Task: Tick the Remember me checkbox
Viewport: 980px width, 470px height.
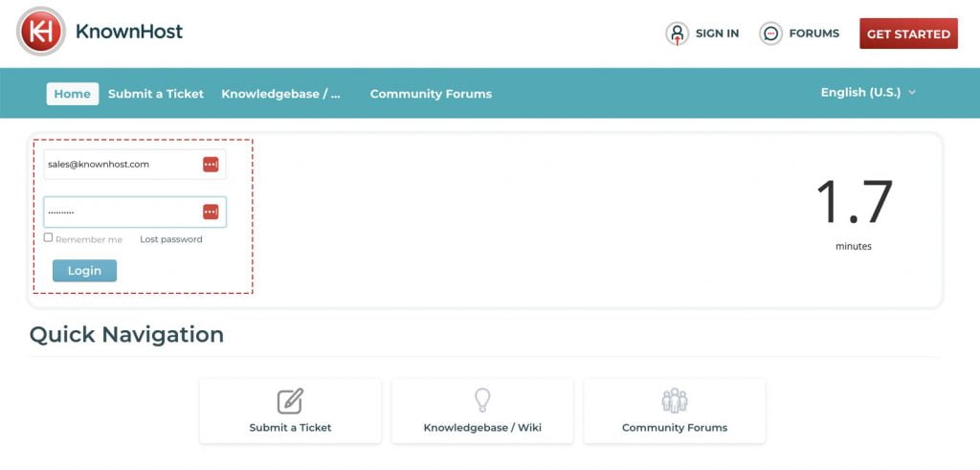Action: pyautogui.click(x=48, y=237)
